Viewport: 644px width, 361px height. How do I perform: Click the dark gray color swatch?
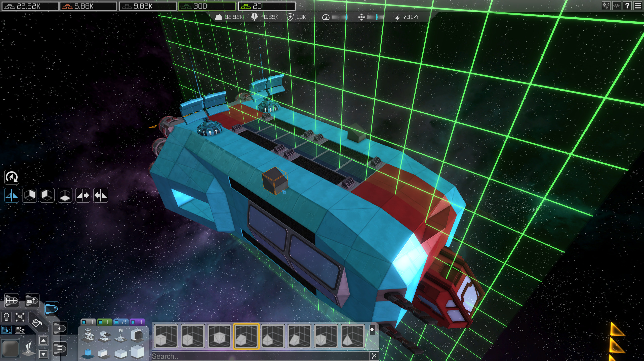pyautogui.click(x=11, y=349)
